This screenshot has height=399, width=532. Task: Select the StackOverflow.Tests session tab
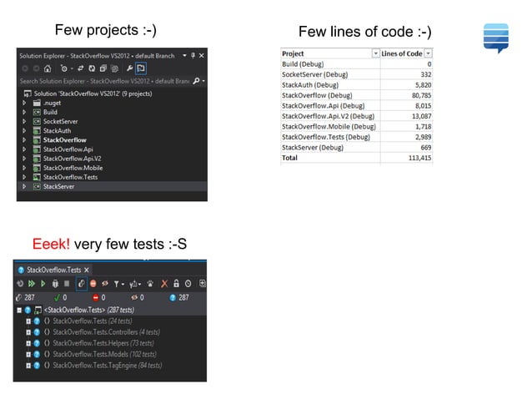click(x=53, y=270)
